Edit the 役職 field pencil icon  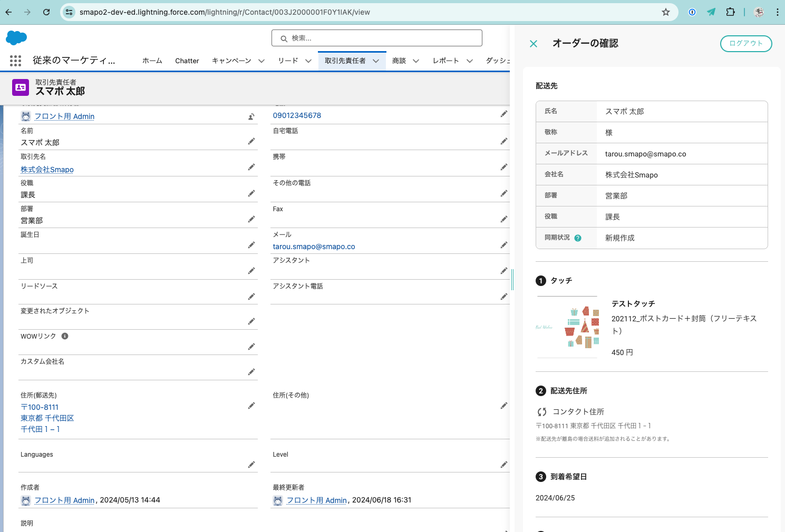tap(251, 193)
